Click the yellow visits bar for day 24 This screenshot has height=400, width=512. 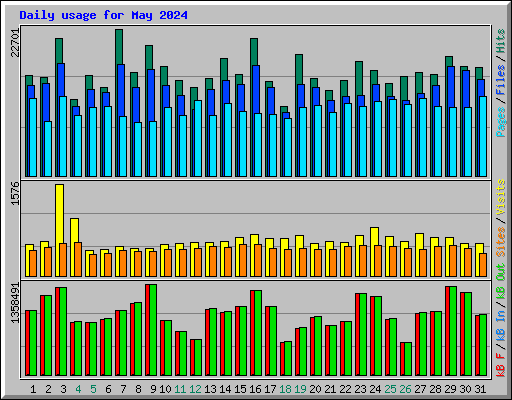(x=374, y=236)
